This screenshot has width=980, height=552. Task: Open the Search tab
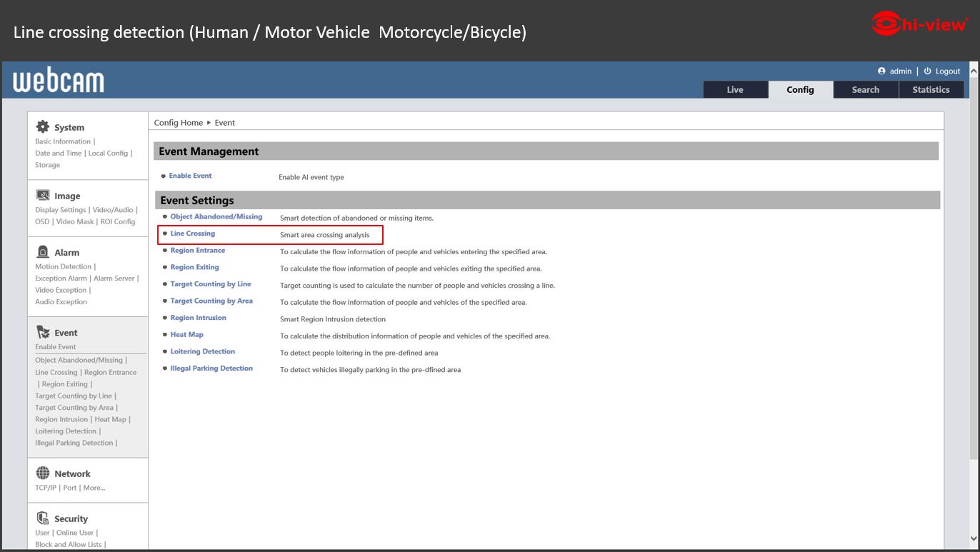coord(865,90)
